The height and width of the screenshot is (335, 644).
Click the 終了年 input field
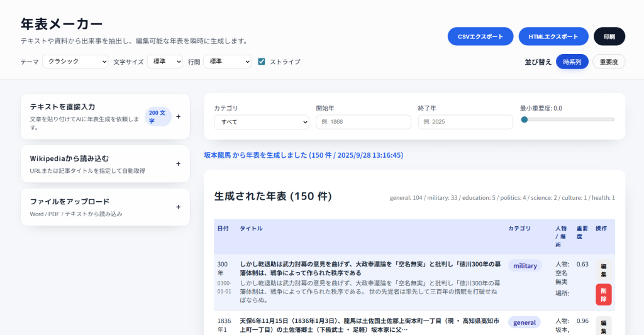pyautogui.click(x=465, y=122)
